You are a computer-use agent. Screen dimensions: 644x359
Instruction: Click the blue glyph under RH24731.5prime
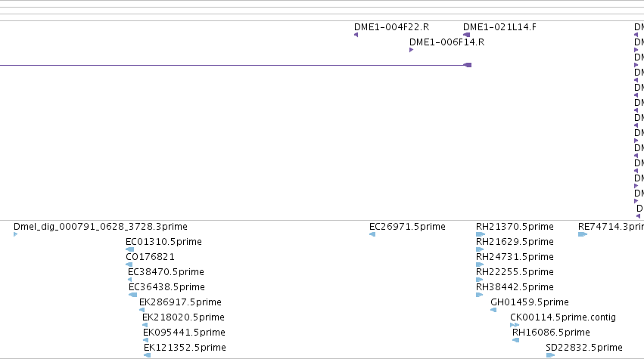tap(480, 265)
